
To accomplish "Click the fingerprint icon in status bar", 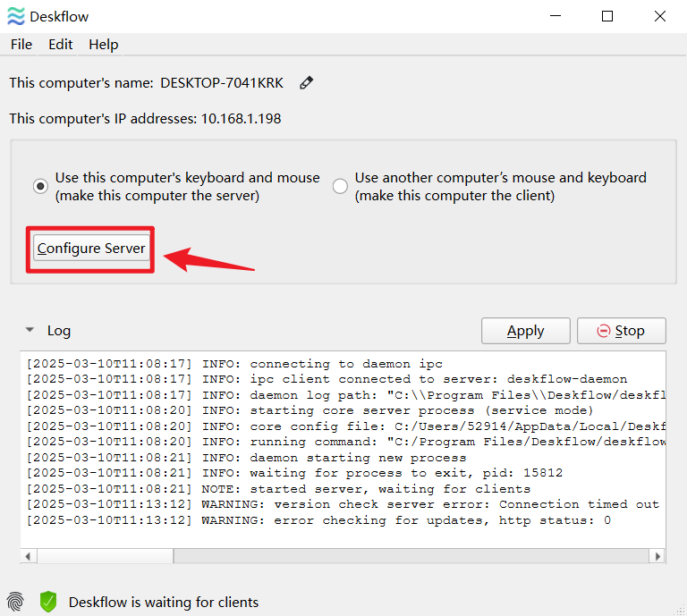I will pyautogui.click(x=15, y=602).
